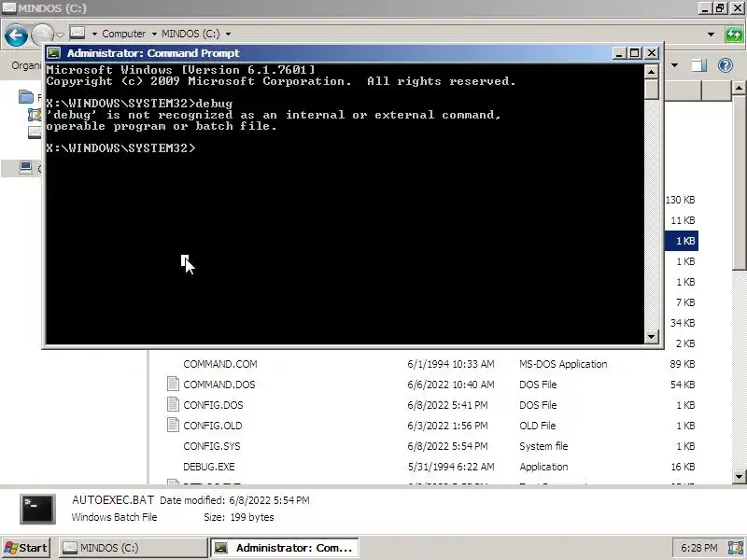Click the COMMAND.DOS file icon

click(173, 384)
